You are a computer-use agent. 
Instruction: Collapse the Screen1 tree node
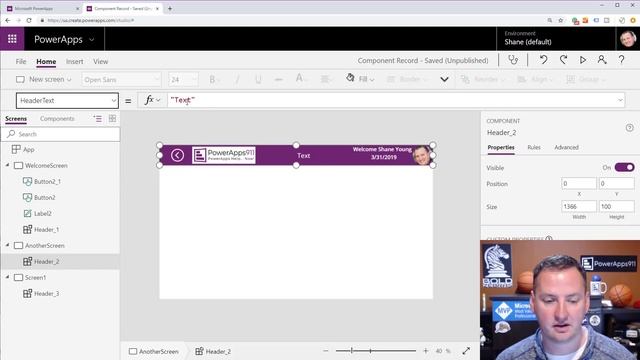pyautogui.click(x=7, y=277)
